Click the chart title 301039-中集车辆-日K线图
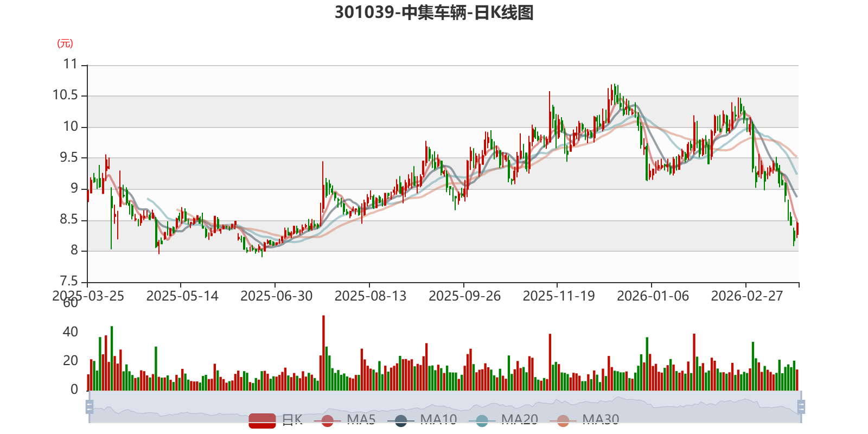Viewport: 868px width, 434px height. [434, 12]
